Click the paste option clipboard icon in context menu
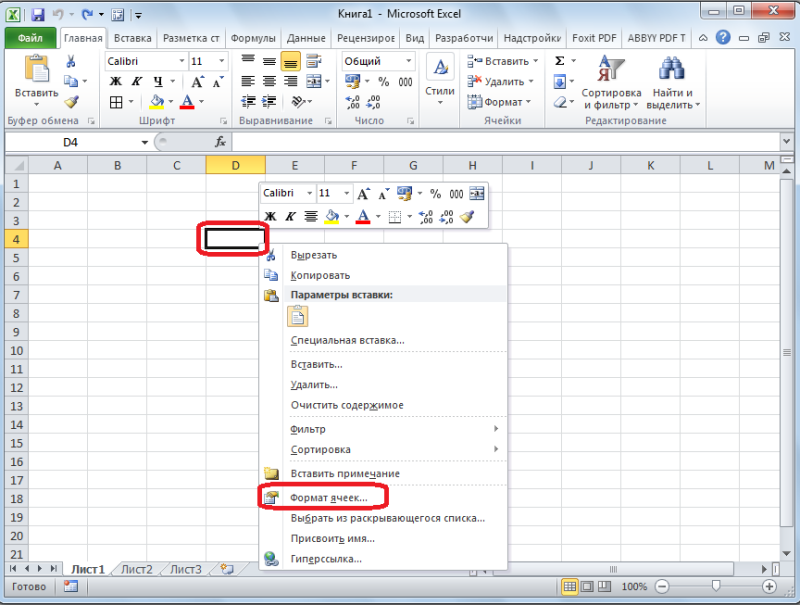 297,316
